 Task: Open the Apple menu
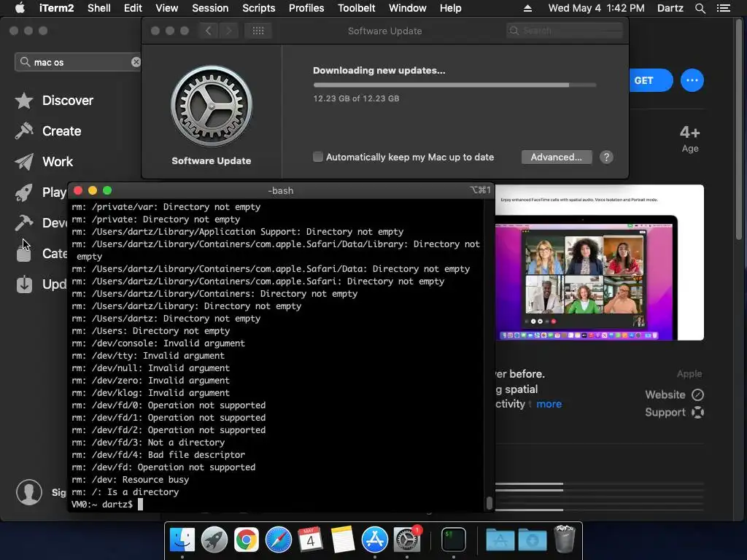[20, 8]
